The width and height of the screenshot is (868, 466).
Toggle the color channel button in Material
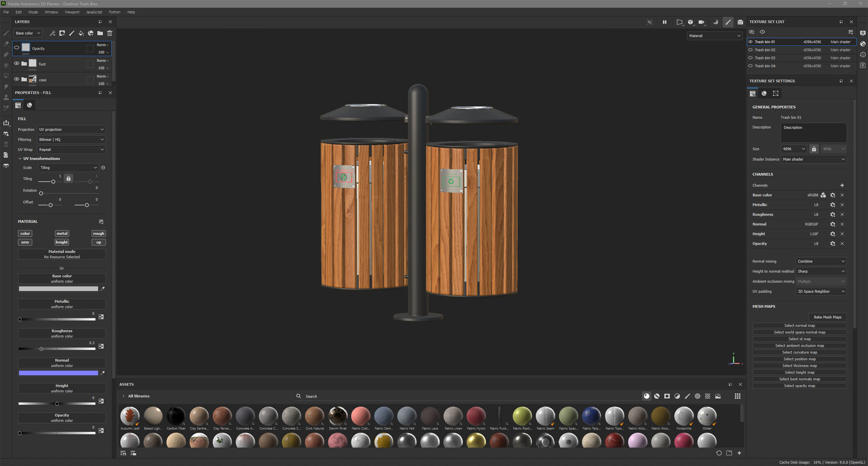[25, 234]
